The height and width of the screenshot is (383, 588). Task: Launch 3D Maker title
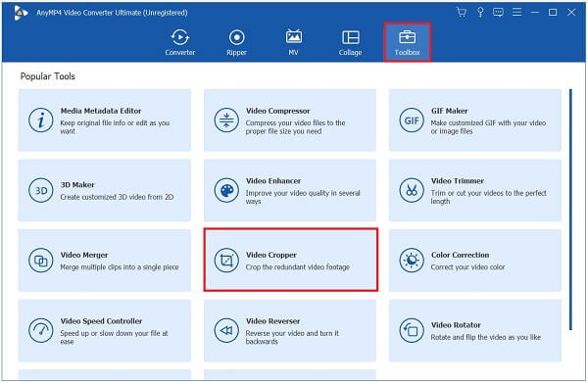[x=77, y=185]
